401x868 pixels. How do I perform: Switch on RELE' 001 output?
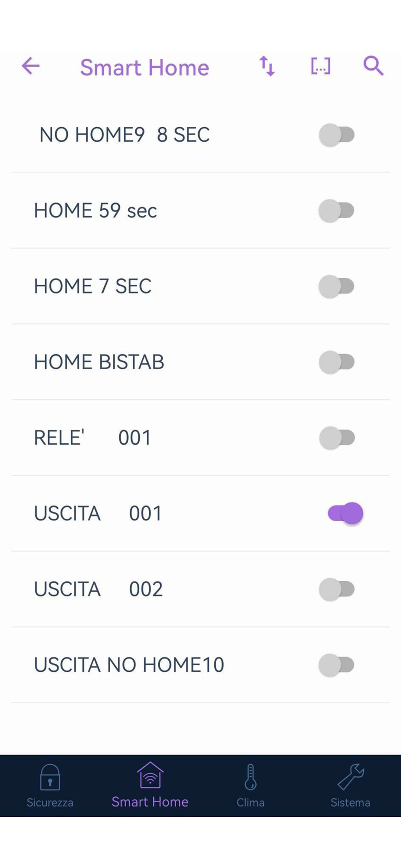coord(337,437)
